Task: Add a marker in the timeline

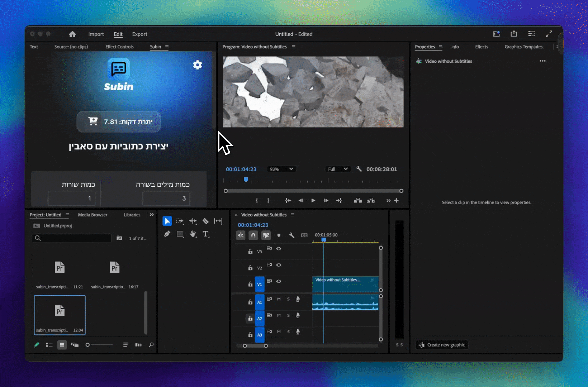Action: [x=279, y=235]
